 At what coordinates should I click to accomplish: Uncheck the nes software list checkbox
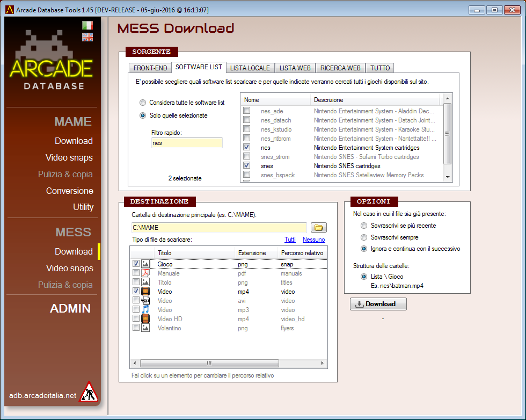246,148
